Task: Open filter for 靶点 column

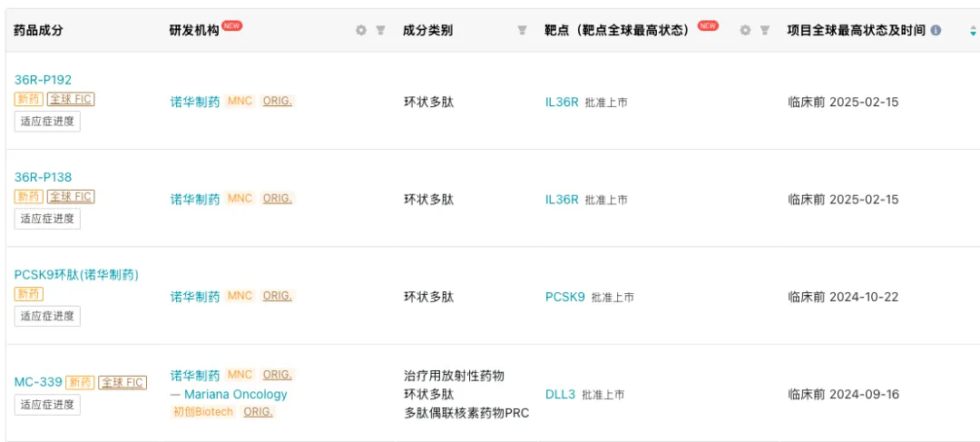Action: (764, 30)
